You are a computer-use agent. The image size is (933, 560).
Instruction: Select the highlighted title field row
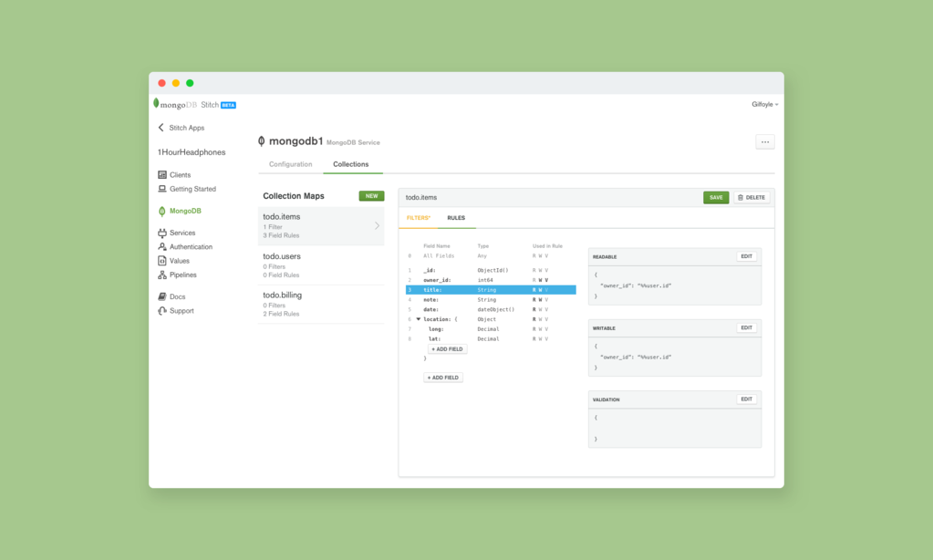click(x=491, y=290)
